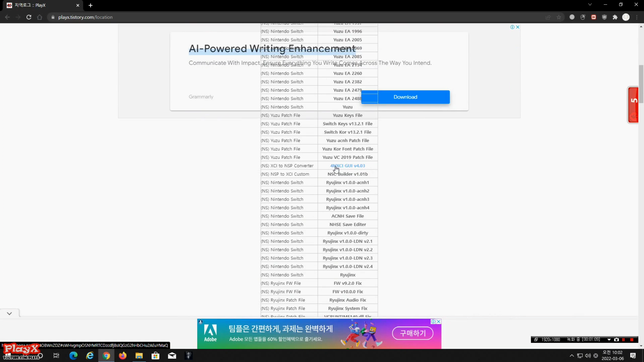Viewport: 644px width, 362px height.
Task: Click the share page icon in address bar
Action: (x=548, y=17)
